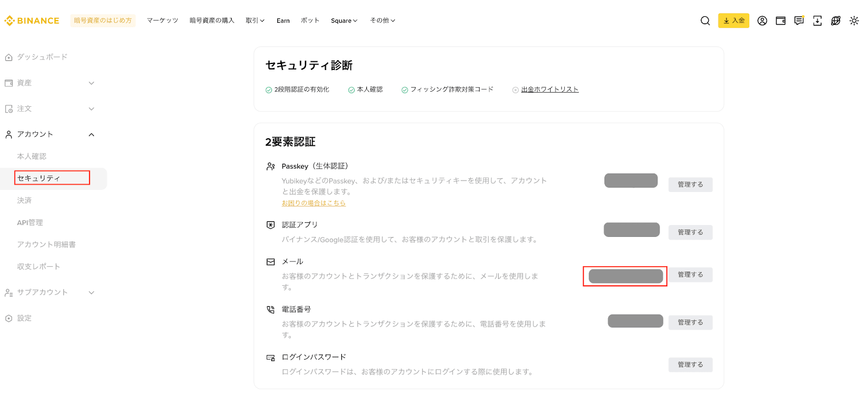868x398 pixels.
Task: Click the 設定 sidebar icon
Action: click(x=9, y=318)
